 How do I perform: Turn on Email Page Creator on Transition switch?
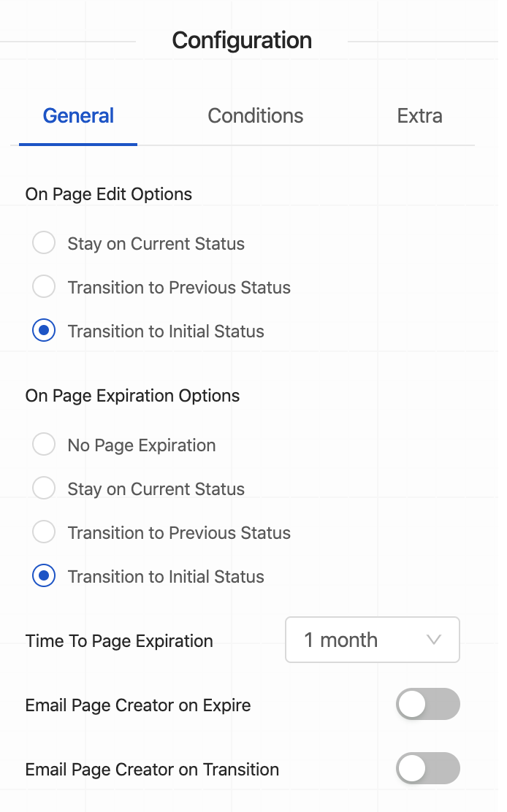pyautogui.click(x=427, y=769)
